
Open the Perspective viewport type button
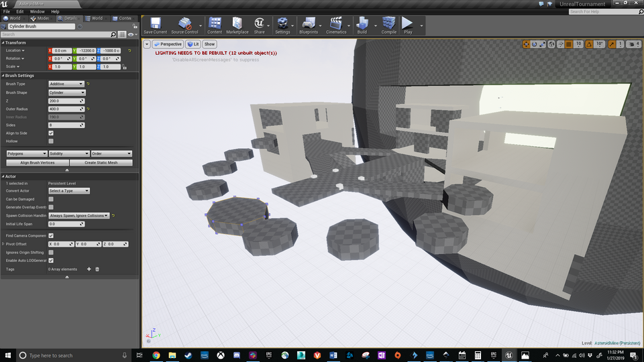168,44
